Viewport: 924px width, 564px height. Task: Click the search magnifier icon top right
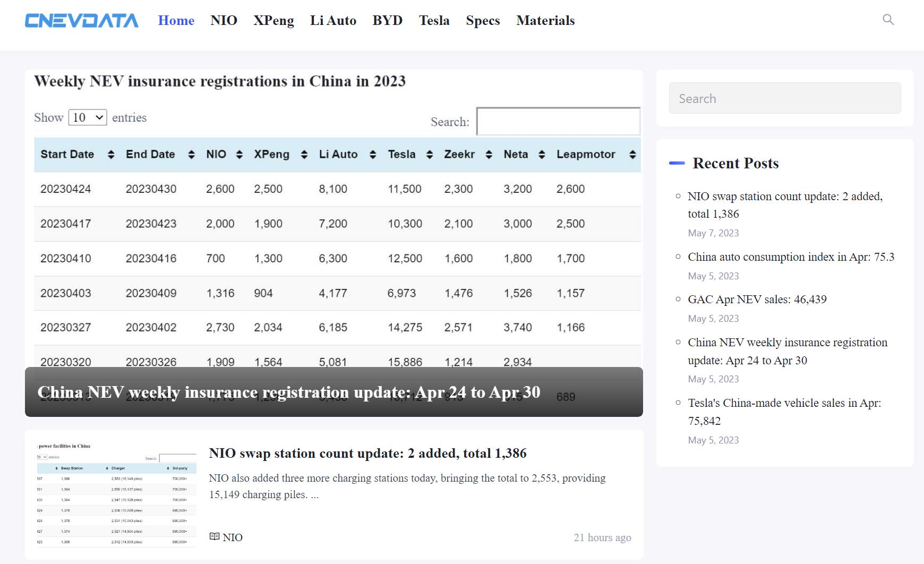(x=888, y=20)
